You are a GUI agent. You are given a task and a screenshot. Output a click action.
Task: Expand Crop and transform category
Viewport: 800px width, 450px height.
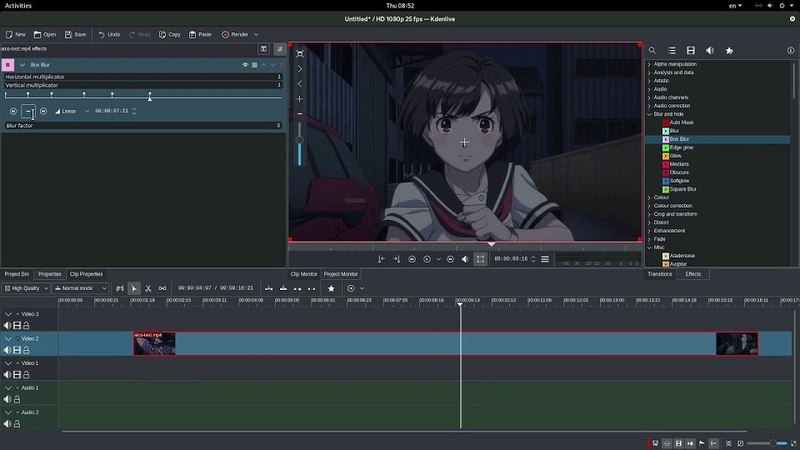[649, 214]
